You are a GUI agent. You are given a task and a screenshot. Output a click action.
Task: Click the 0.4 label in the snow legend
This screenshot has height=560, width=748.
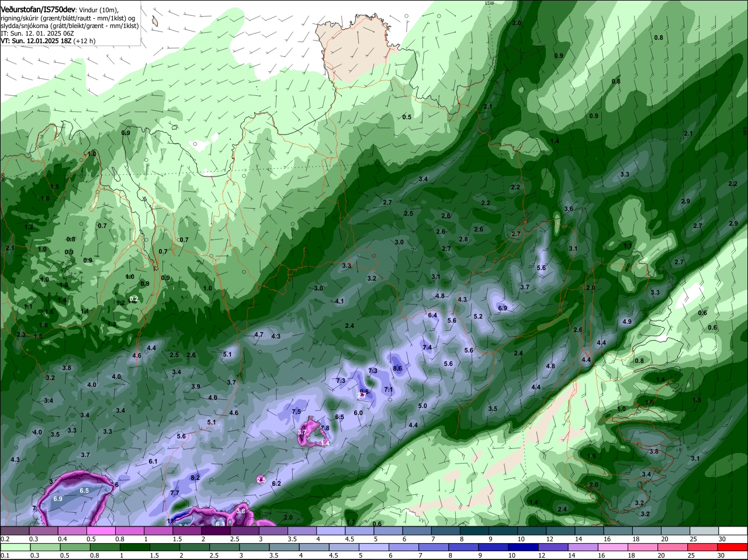pos(63,539)
